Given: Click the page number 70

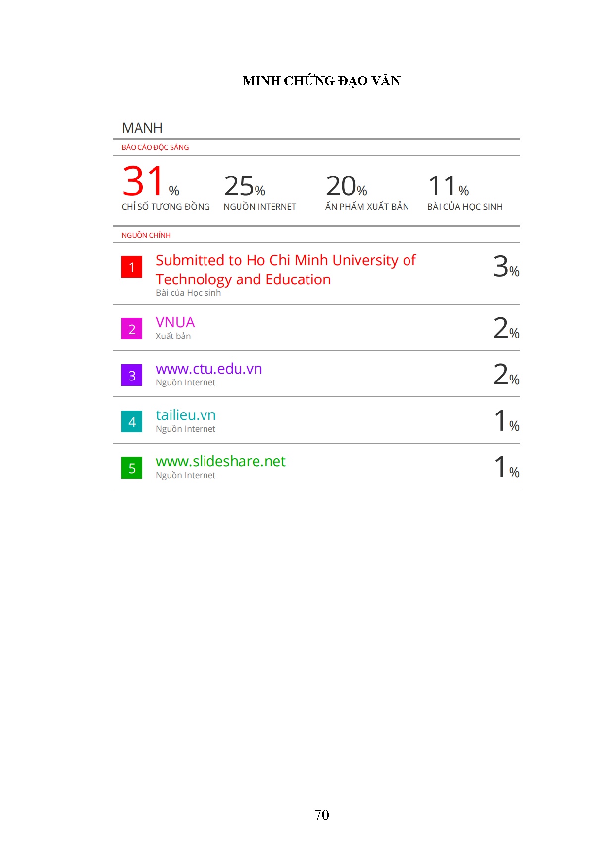Looking at the screenshot, I should click(x=321, y=815).
